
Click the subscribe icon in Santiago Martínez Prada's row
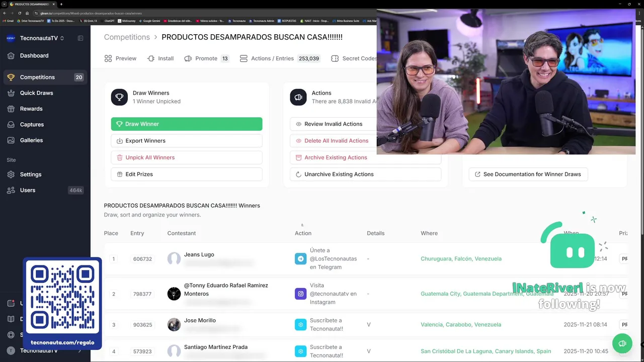[x=300, y=351]
